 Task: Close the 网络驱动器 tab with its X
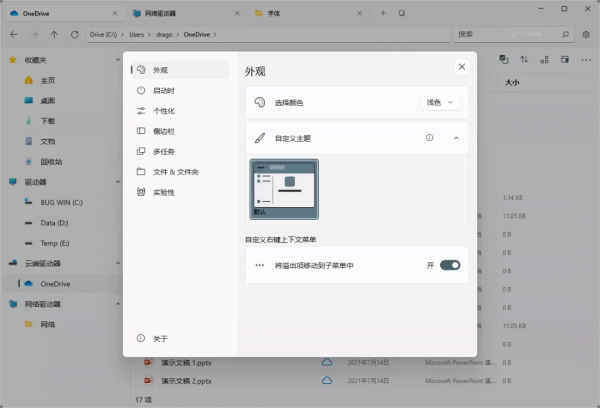(x=237, y=13)
